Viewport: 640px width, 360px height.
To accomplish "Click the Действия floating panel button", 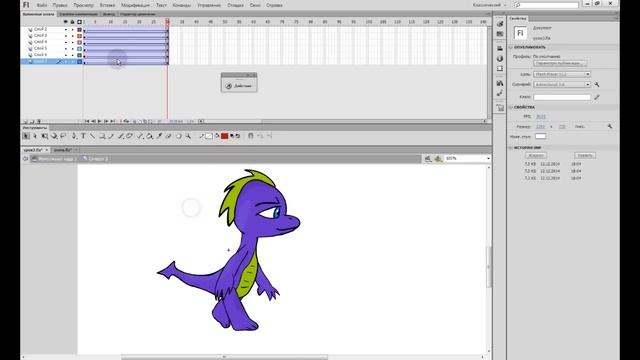I will pyautogui.click(x=239, y=86).
